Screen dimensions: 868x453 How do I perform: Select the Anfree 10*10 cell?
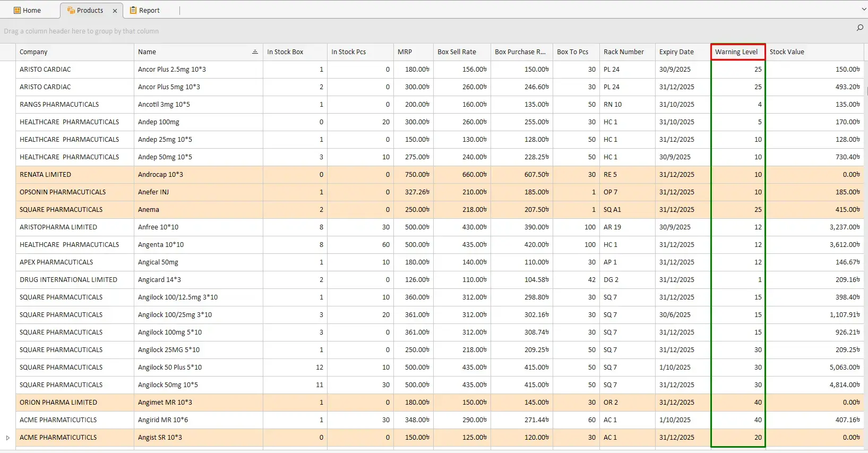coord(199,227)
